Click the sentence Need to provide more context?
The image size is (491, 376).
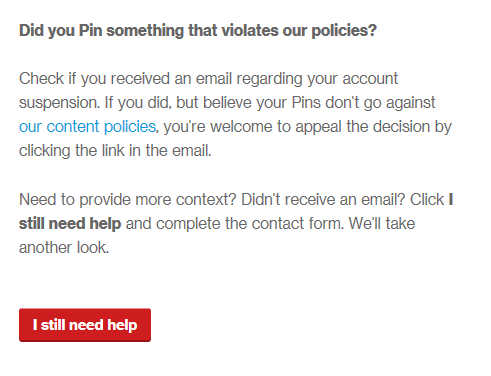(x=128, y=200)
